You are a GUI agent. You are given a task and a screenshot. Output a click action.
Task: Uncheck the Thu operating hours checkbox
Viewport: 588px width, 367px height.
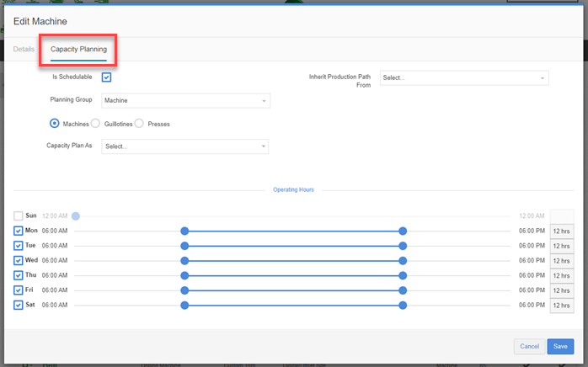pos(18,275)
